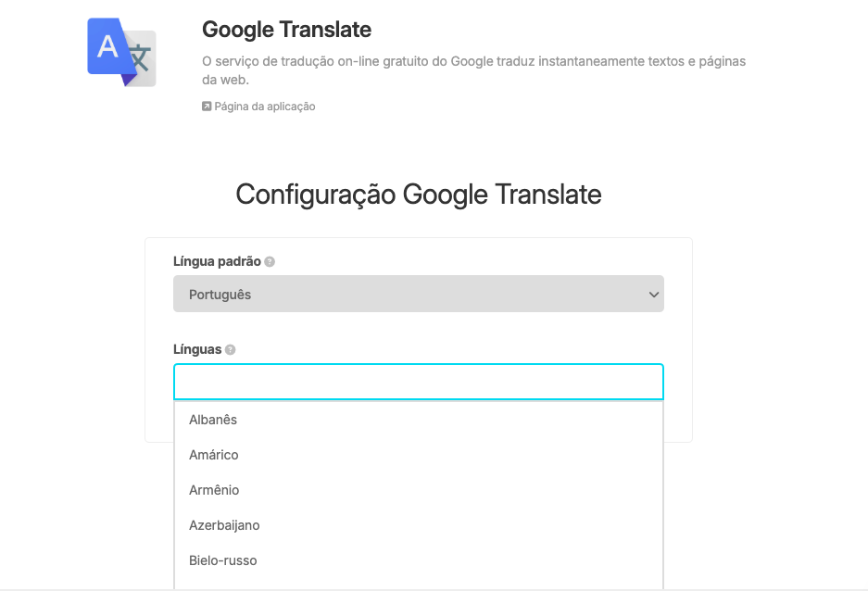Click the help icon next to Língua padrão
This screenshot has width=868, height=591.
pos(270,262)
